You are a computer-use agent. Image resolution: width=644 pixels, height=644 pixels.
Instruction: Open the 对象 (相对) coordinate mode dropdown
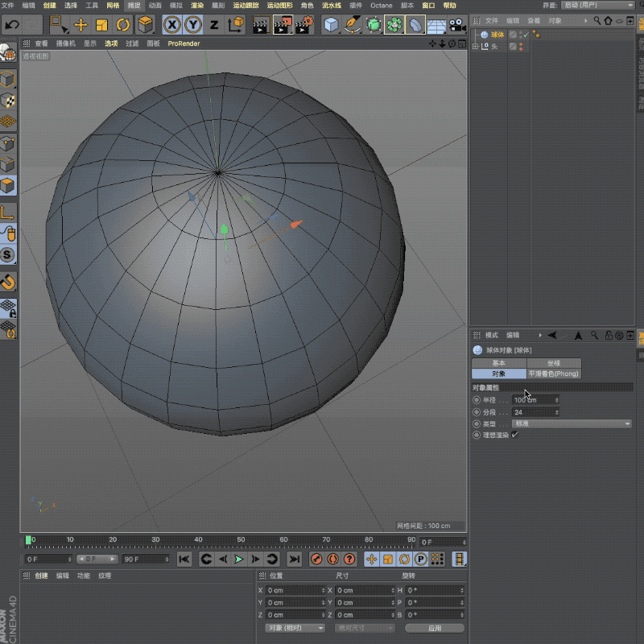point(295,628)
